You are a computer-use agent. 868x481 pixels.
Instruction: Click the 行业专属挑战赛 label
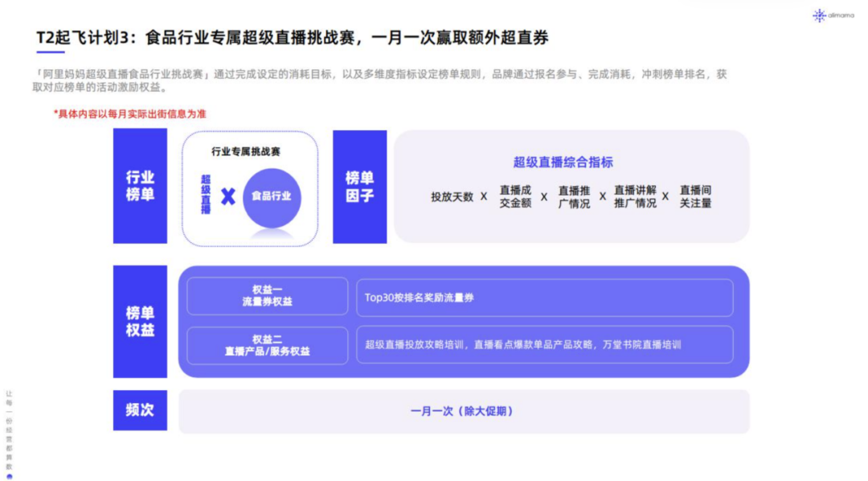coord(246,152)
